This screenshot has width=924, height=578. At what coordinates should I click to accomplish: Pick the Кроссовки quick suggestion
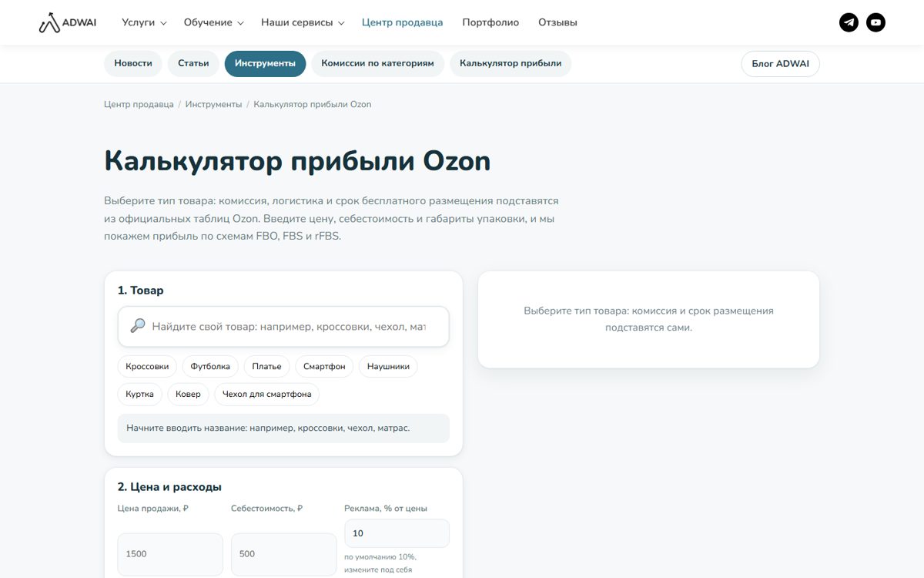[147, 367]
